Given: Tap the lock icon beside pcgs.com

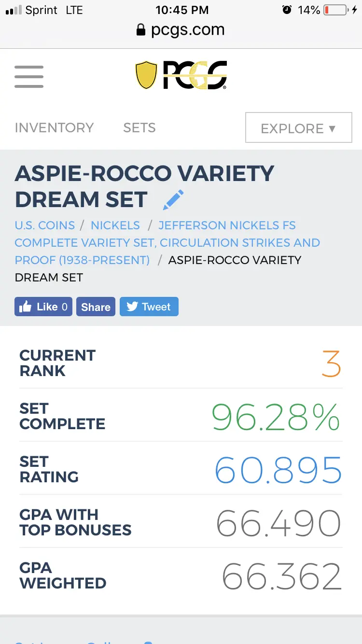Looking at the screenshot, I should coord(141,30).
